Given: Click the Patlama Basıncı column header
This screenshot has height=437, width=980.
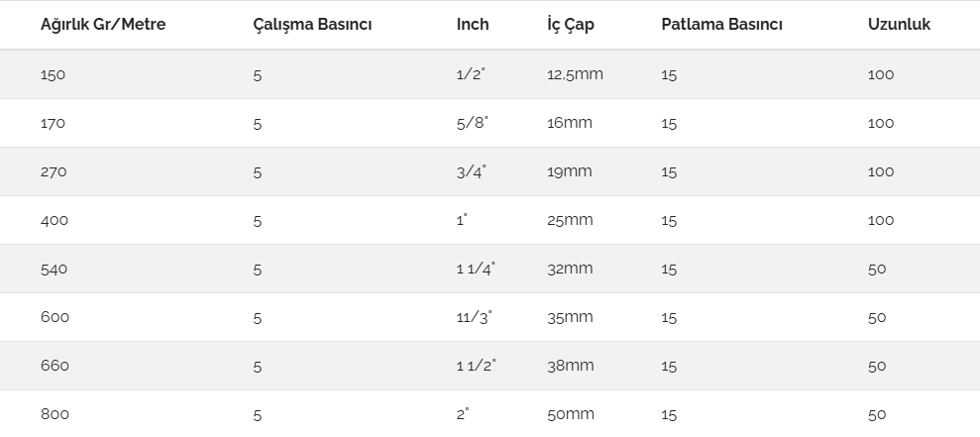Looking at the screenshot, I should click(721, 25).
